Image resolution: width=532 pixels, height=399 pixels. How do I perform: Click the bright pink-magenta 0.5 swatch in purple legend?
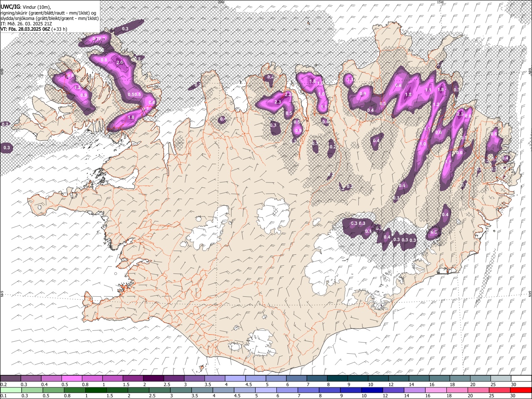[71, 379]
